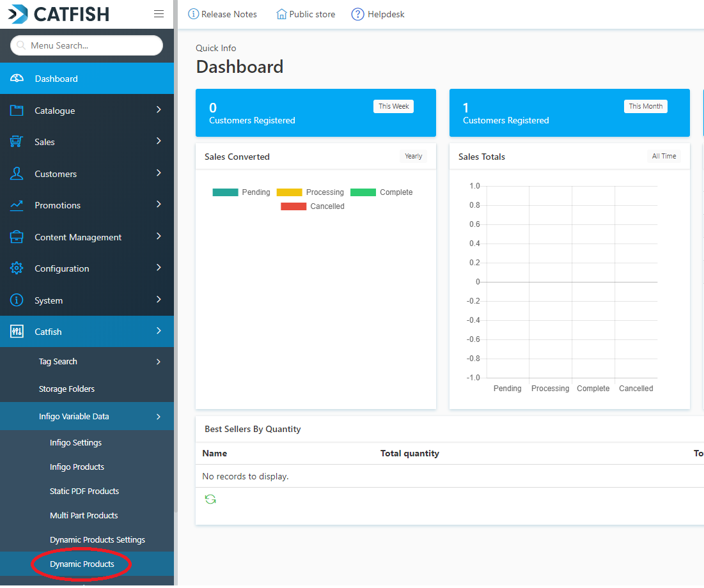Viewport: 704px width, 588px height.
Task: Click the Sales shopping cart icon
Action: (x=17, y=142)
